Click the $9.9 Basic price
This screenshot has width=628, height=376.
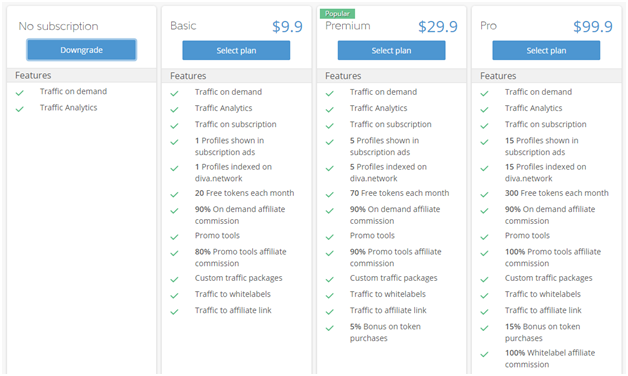(287, 27)
